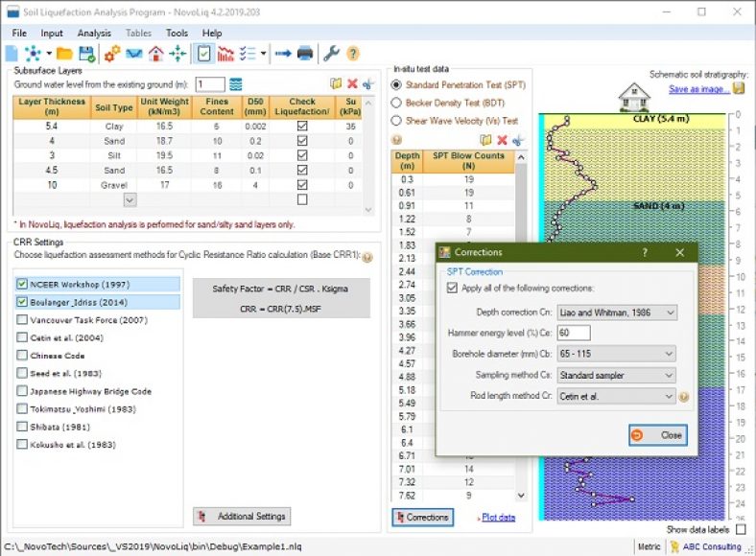Click the blue water-waves icon beside groundwater field
Screen dimensions: 756x556
236,84
